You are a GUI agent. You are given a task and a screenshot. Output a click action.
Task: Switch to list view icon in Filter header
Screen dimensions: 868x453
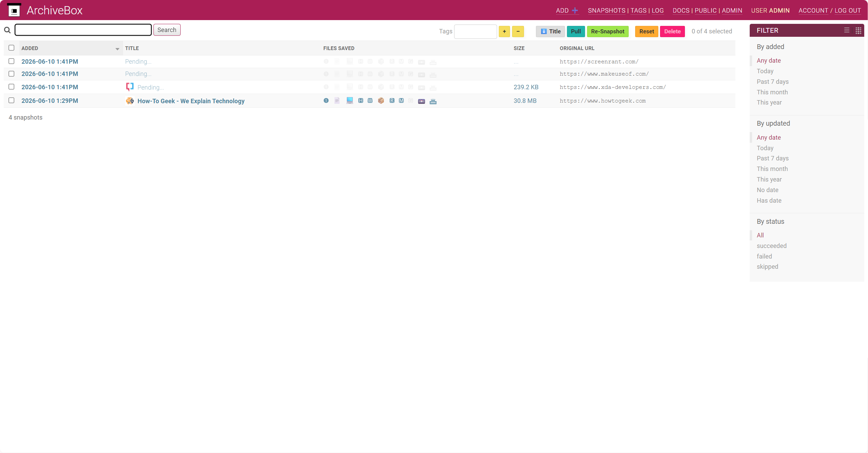click(x=847, y=30)
